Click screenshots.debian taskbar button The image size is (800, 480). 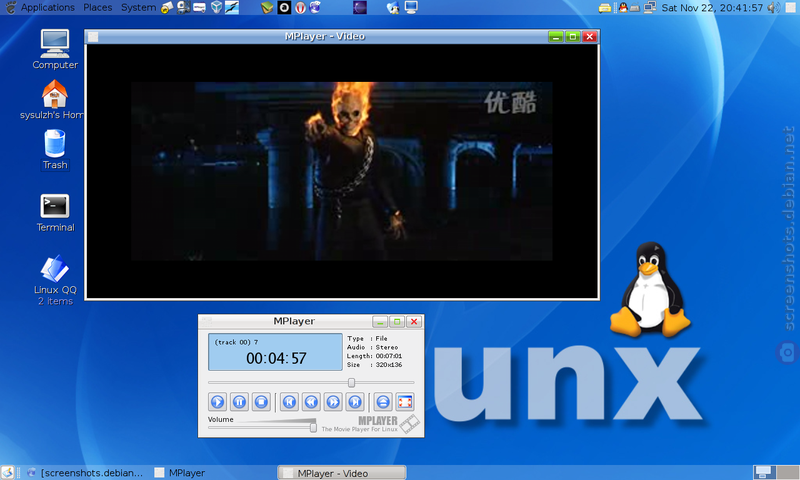point(85,473)
